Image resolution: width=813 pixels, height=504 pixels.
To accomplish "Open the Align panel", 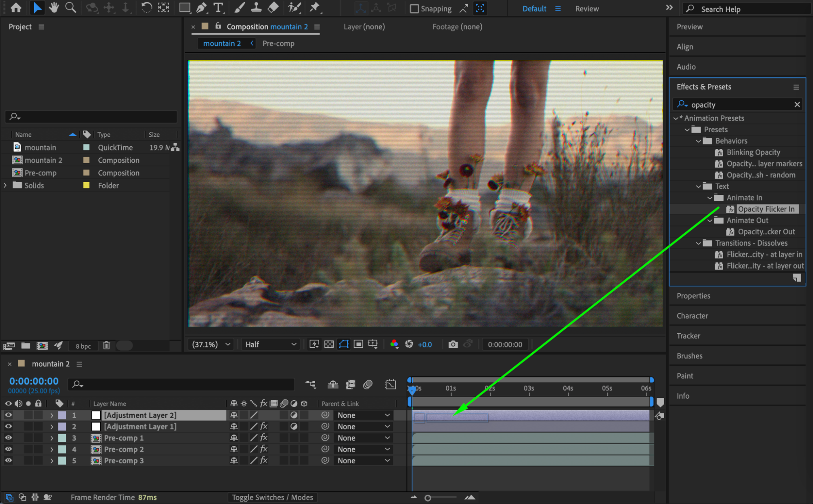I will [x=685, y=47].
